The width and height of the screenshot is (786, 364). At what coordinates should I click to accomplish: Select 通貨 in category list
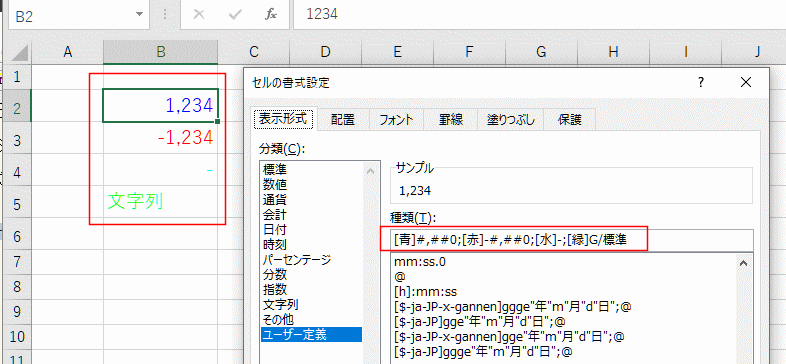click(x=311, y=199)
